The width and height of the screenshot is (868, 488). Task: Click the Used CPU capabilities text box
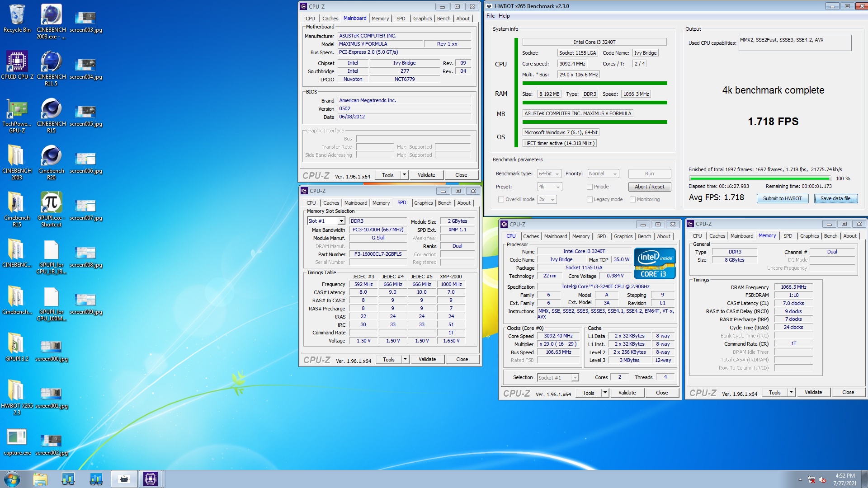pyautogui.click(x=795, y=43)
